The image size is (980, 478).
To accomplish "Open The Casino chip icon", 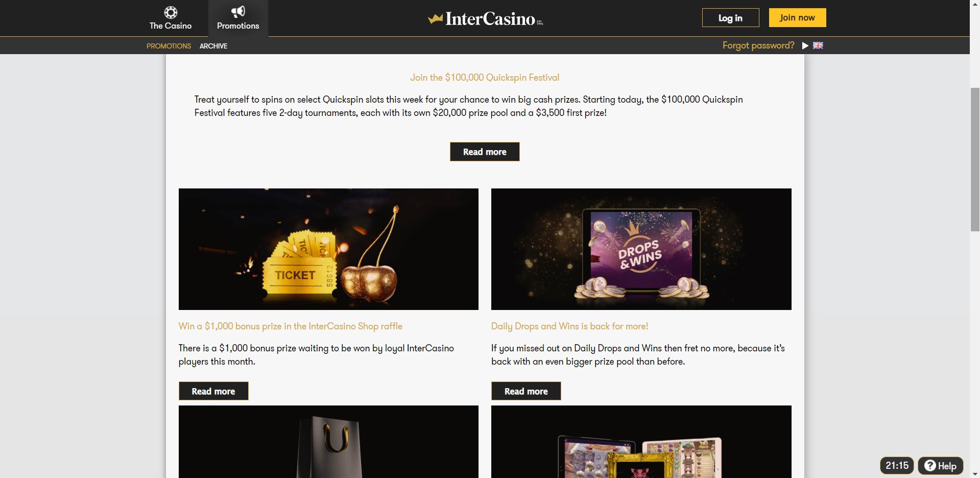I will (x=171, y=12).
